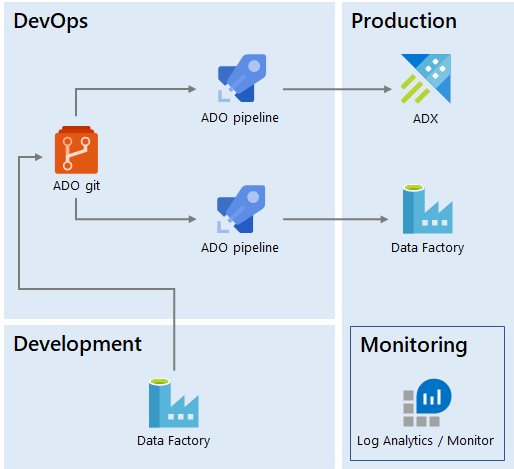Select the Log Analytics / Monitor icon
The width and height of the screenshot is (514, 469).
point(427,403)
